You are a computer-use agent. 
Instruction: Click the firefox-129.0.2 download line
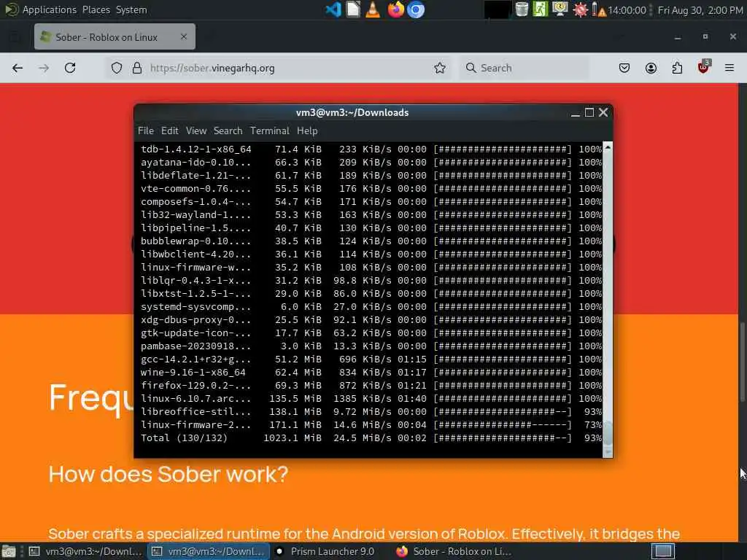tap(371, 386)
